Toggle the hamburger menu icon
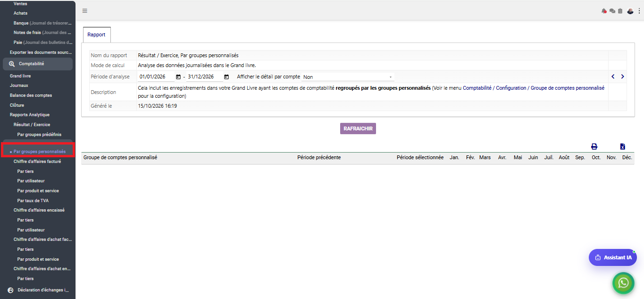 (85, 11)
